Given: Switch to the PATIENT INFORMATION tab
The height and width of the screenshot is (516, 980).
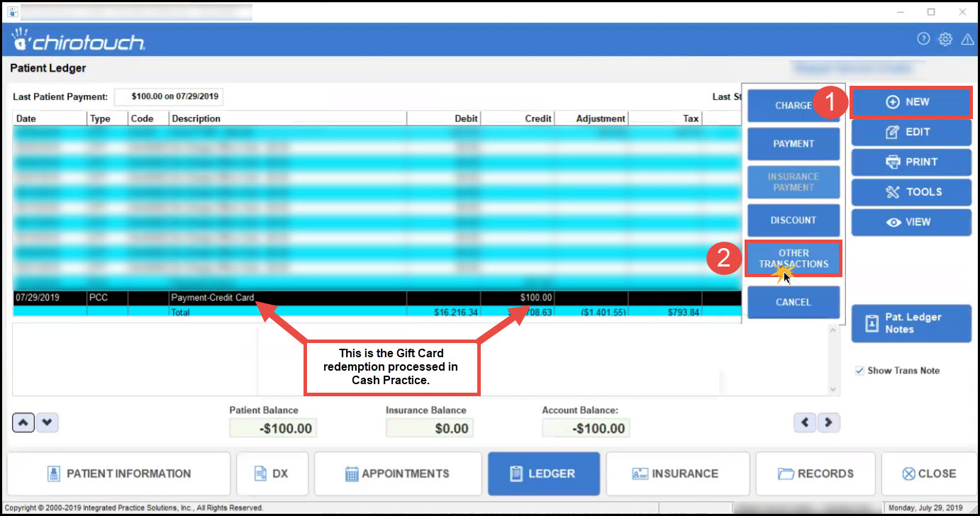Looking at the screenshot, I should point(119,473).
